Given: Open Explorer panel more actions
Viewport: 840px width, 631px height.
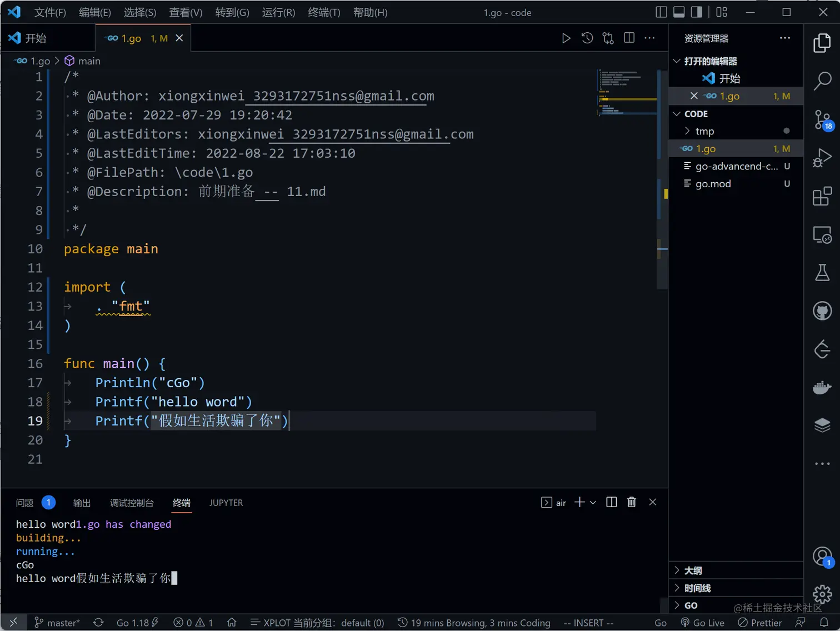Looking at the screenshot, I should pyautogui.click(x=784, y=38).
